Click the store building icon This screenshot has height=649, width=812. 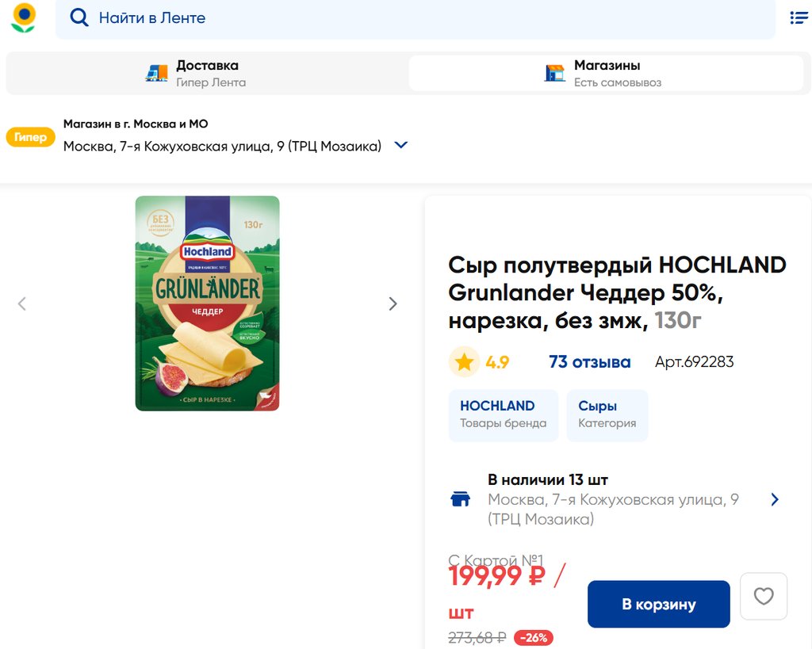tap(554, 74)
